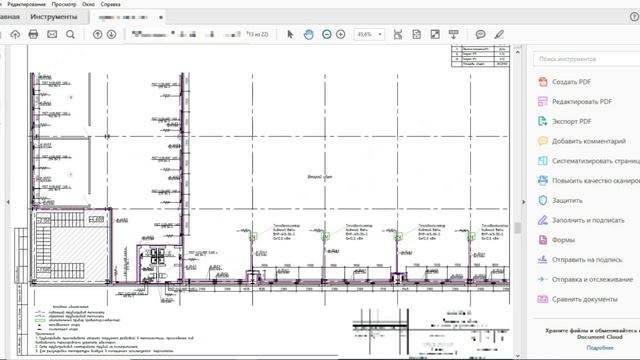This screenshot has width=640, height=360.
Task: Select the arrow selection tool
Action: tap(290, 34)
